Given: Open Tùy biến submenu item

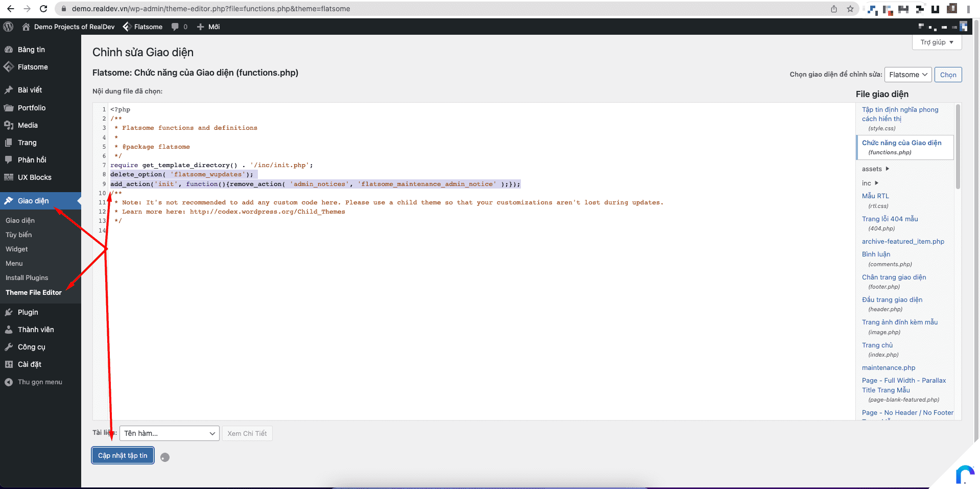Looking at the screenshot, I should pos(19,235).
